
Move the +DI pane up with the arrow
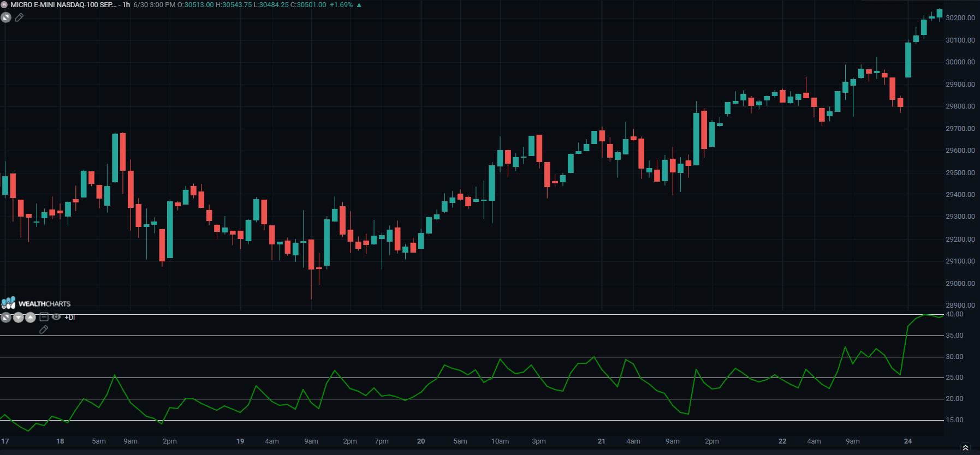coord(31,317)
